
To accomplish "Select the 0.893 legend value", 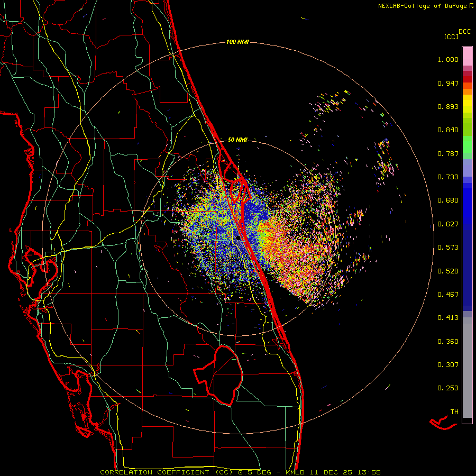I will click(x=448, y=106).
